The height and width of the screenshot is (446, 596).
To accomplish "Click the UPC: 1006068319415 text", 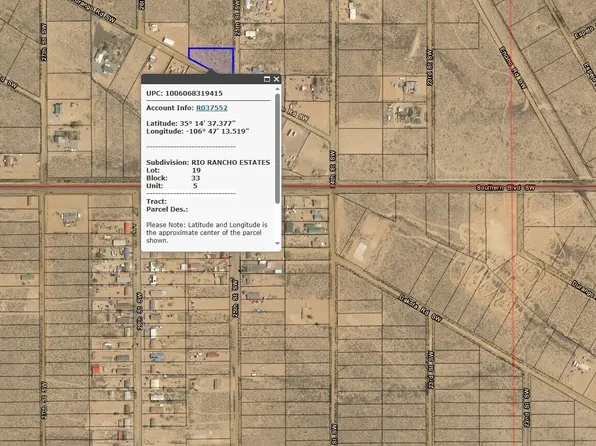I will point(184,94).
